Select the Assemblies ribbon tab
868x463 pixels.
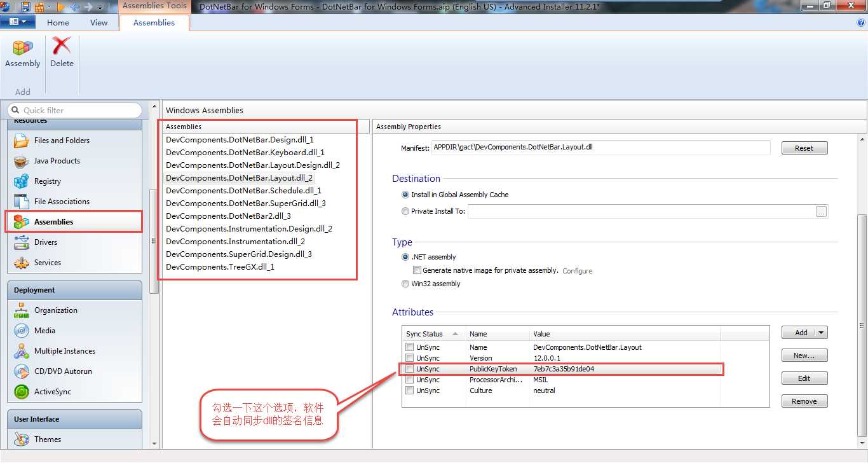pos(154,22)
